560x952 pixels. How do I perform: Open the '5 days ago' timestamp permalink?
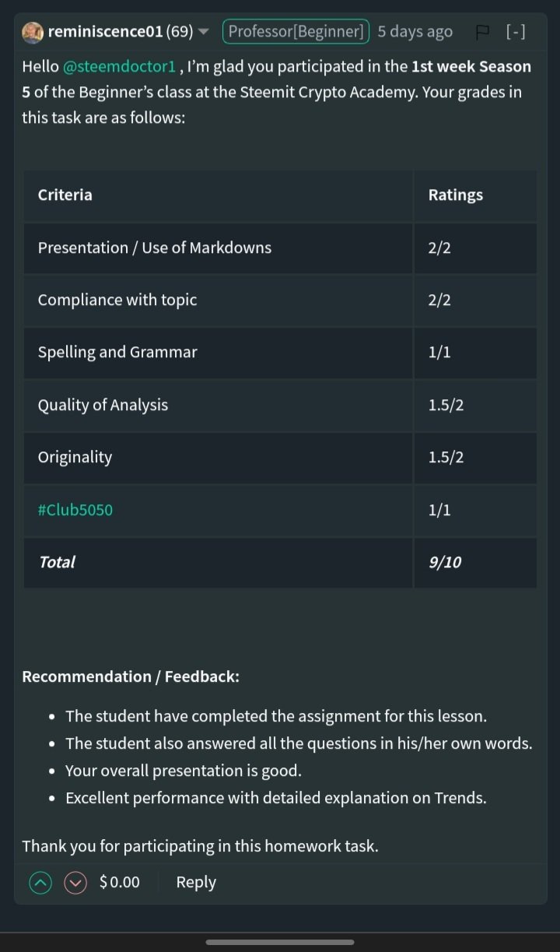point(415,32)
